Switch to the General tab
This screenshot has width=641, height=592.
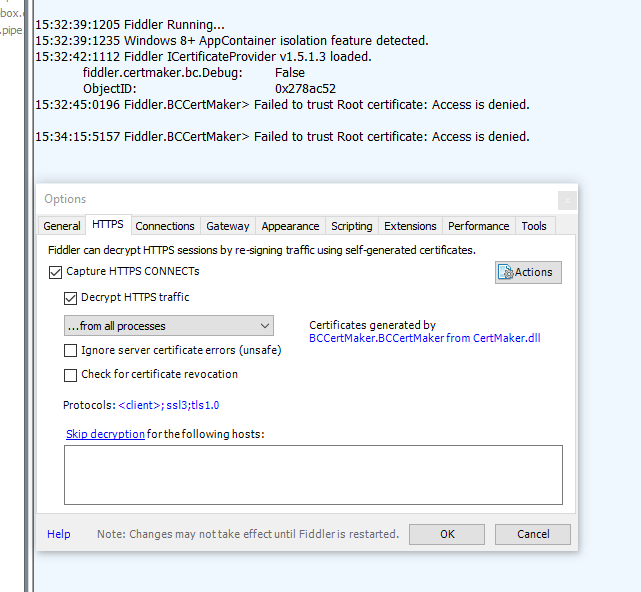(62, 226)
